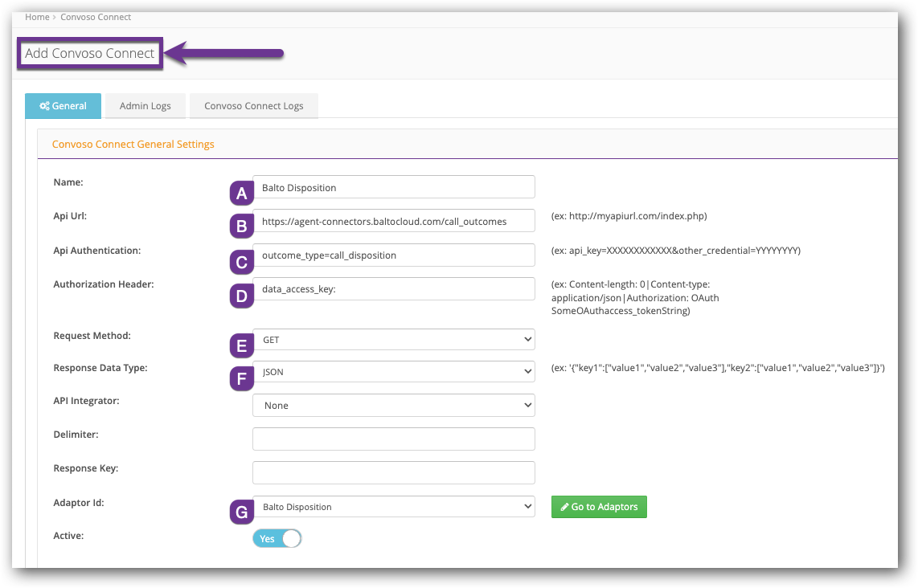Click the Go to Adaptors button
This screenshot has width=918, height=588.
point(599,507)
